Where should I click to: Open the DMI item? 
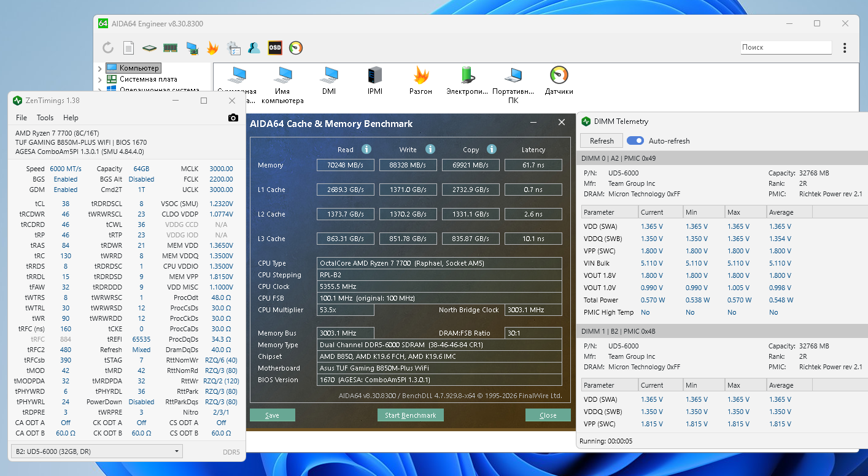coord(329,81)
